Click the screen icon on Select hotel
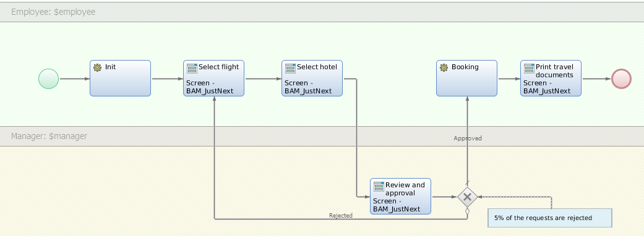 pyautogui.click(x=290, y=69)
